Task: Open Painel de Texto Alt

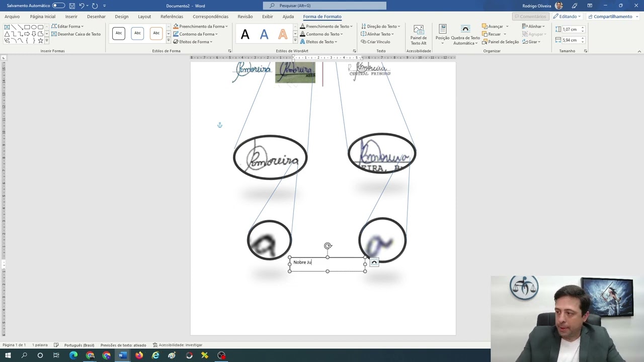Action: 419,35
